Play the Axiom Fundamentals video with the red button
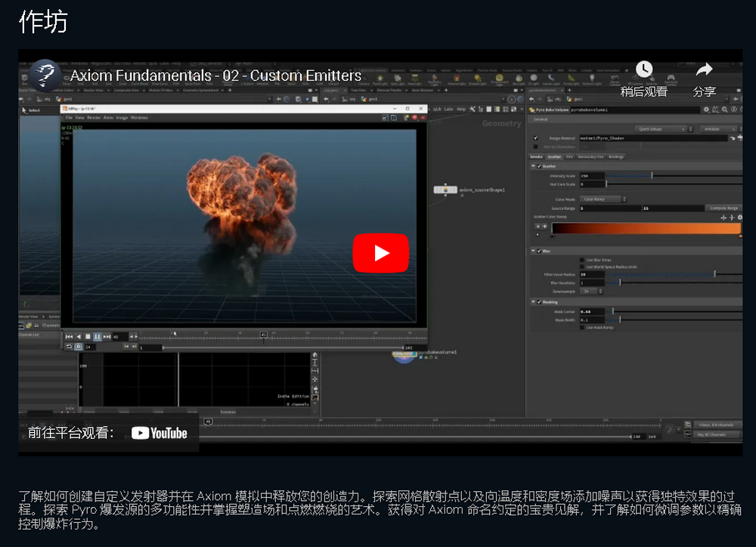Viewport: 756px width, 547px height. tap(380, 253)
